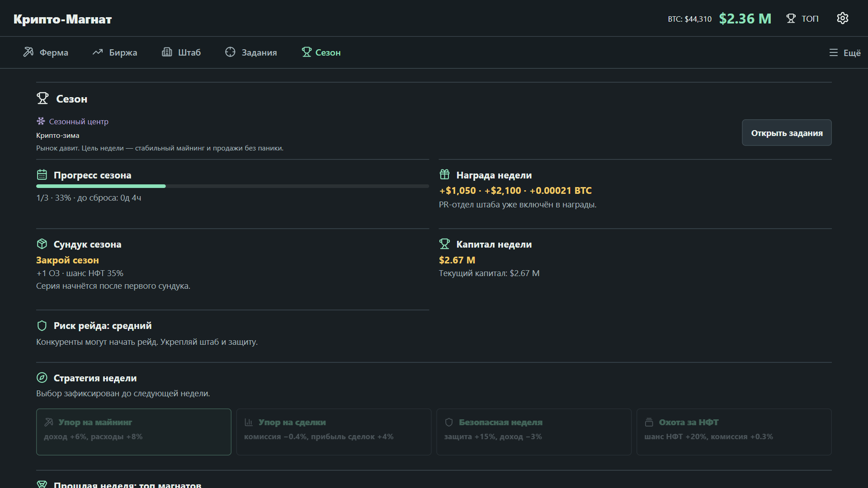Click the BTC: $44,310 price
Screen dimensions: 868x488
pos(689,19)
